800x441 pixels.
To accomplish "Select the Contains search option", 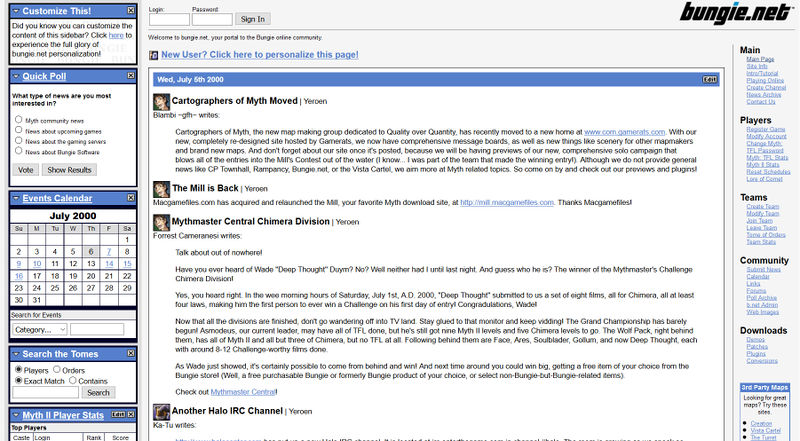I will tap(71, 381).
